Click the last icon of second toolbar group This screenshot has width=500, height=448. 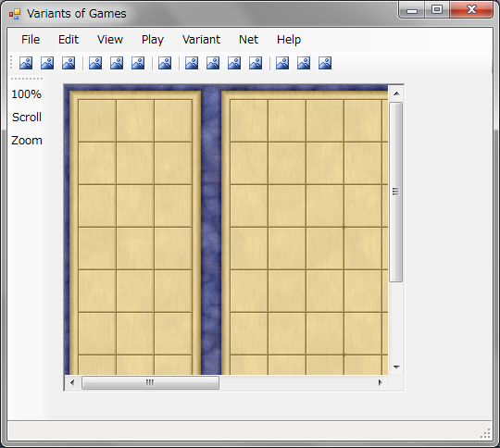tap(138, 63)
